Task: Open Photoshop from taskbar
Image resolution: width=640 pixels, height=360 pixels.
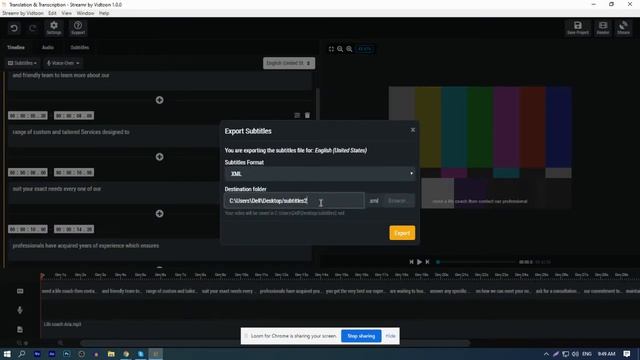Action: point(67,354)
